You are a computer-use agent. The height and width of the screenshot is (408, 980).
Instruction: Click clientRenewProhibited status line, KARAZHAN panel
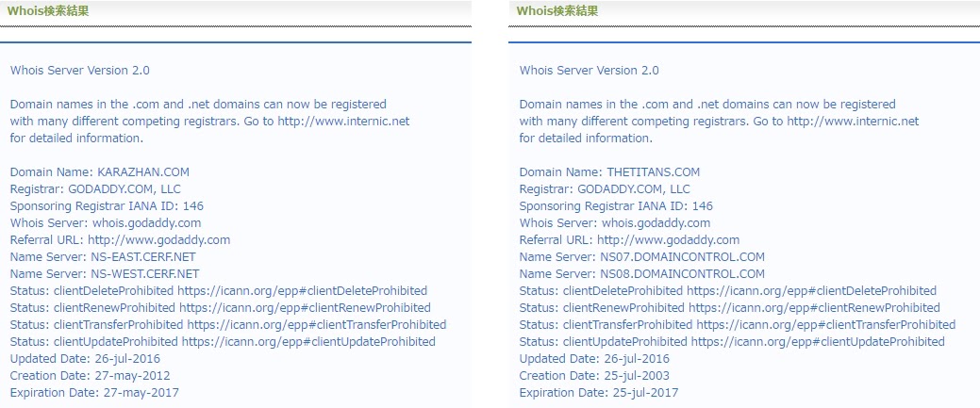221,307
